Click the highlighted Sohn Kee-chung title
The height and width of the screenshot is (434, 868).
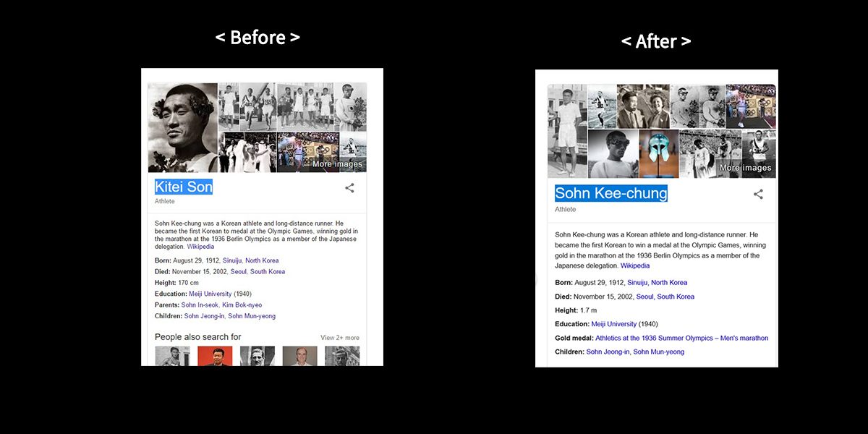[x=610, y=193]
